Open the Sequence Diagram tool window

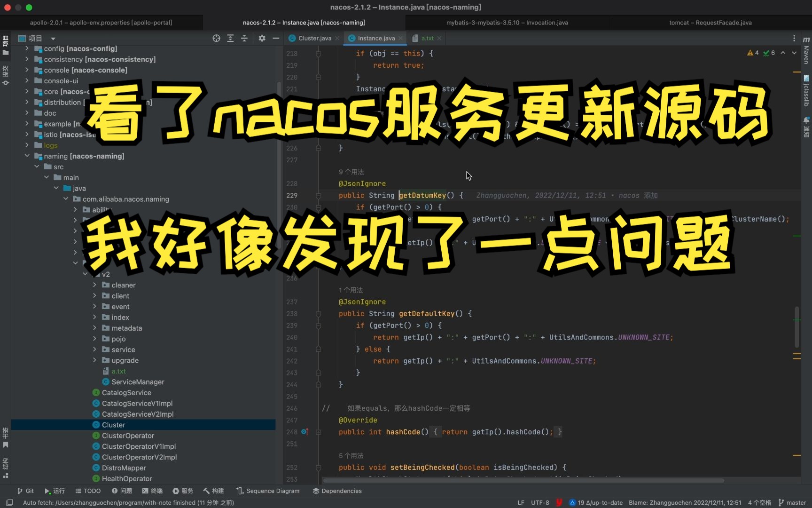268,491
